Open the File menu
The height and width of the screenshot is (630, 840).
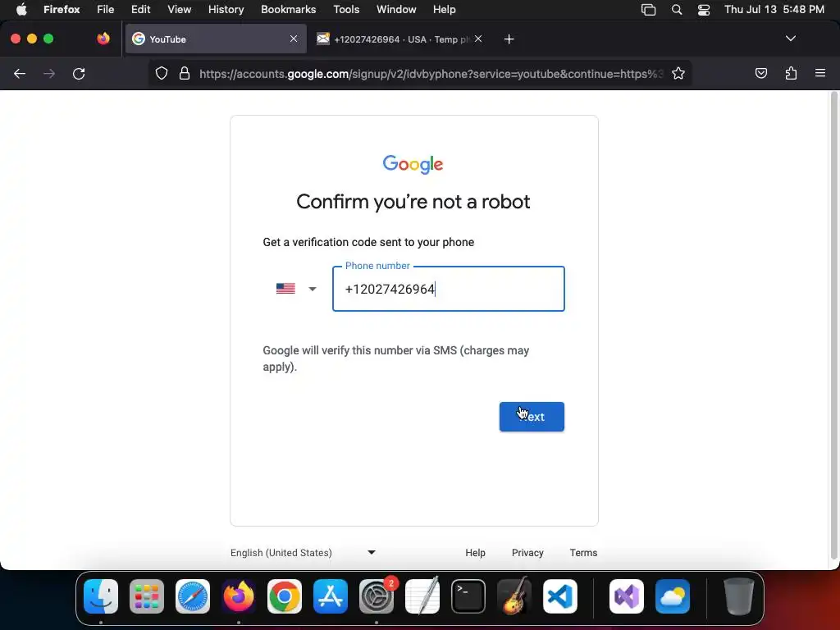tap(106, 9)
